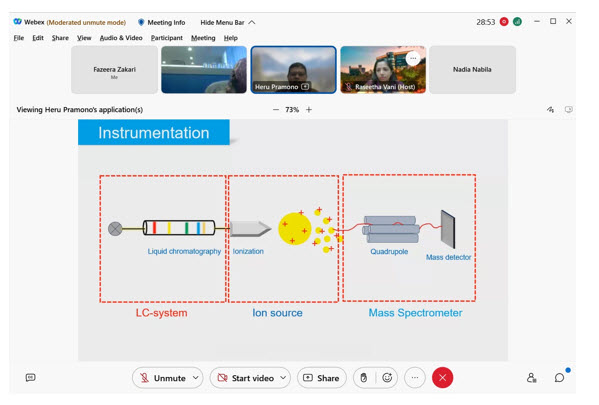Open options menu on Raseetha Vani thumbnail
This screenshot has height=405, width=599.
pyautogui.click(x=413, y=58)
